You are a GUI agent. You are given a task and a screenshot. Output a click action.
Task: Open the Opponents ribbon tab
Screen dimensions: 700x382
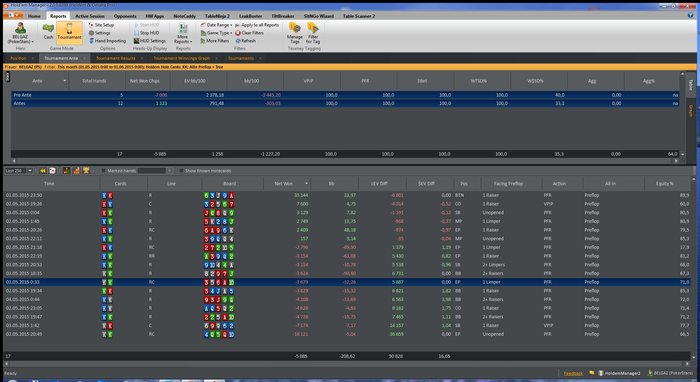(125, 16)
